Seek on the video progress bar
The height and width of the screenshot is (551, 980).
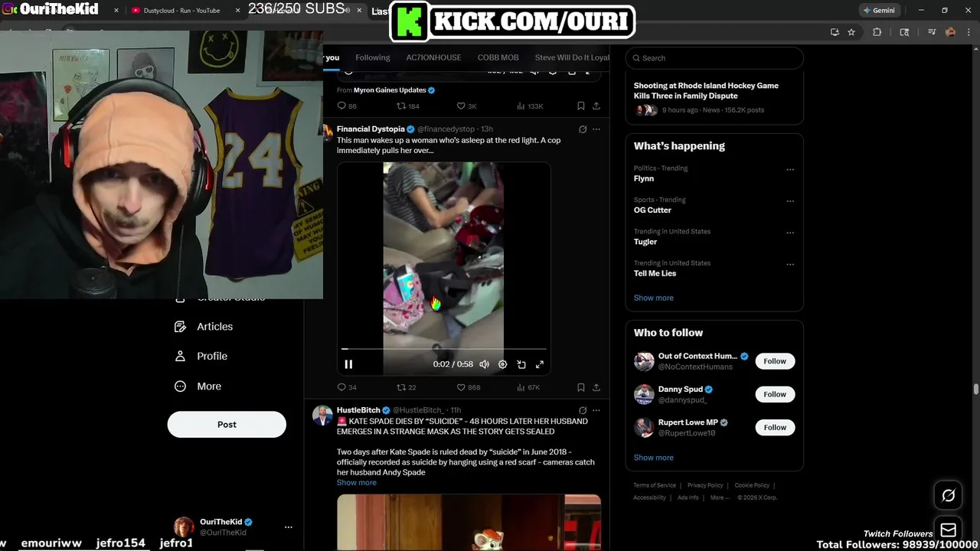click(444, 349)
